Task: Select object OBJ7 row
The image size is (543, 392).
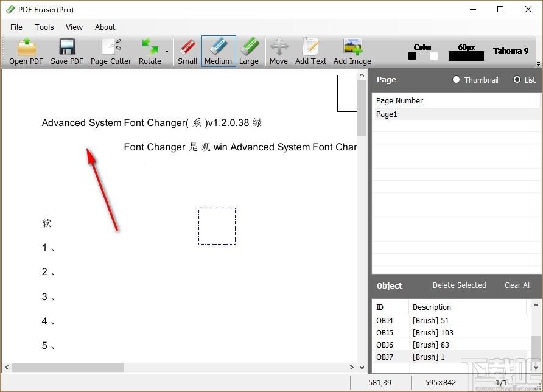Action: pos(452,357)
